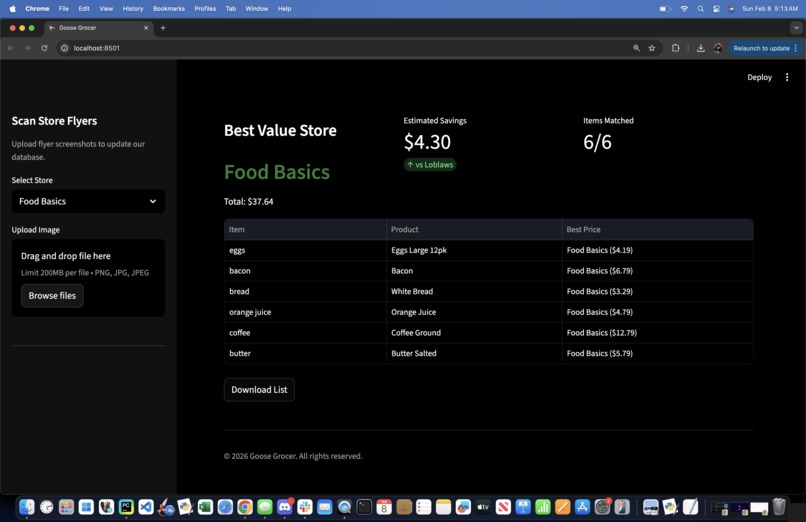The height and width of the screenshot is (522, 806).
Task: Click Relaunch to update button
Action: tap(765, 48)
